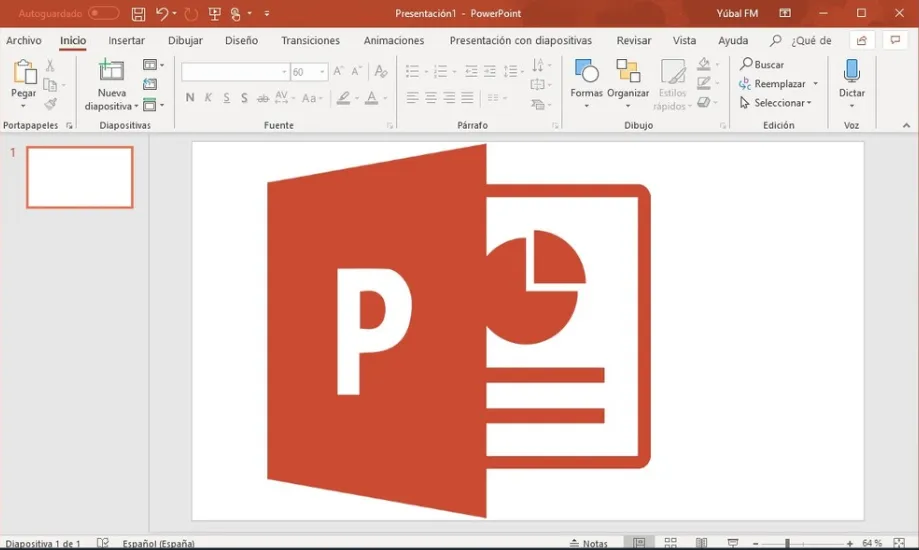The width and height of the screenshot is (919, 550).
Task: Decrease font size icon
Action: point(356,72)
